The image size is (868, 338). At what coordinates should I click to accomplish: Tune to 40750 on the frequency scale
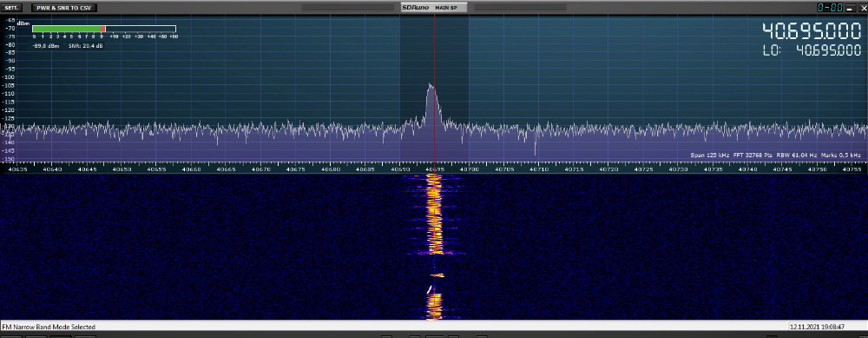tap(817, 169)
